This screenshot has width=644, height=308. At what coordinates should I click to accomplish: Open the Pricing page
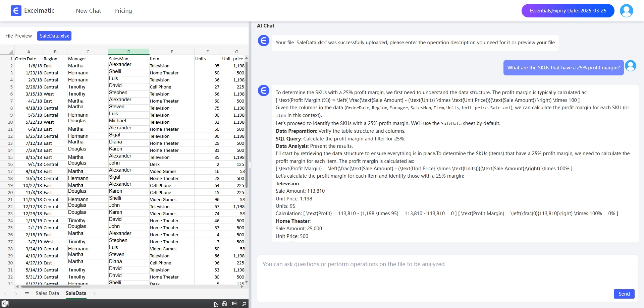pyautogui.click(x=123, y=11)
